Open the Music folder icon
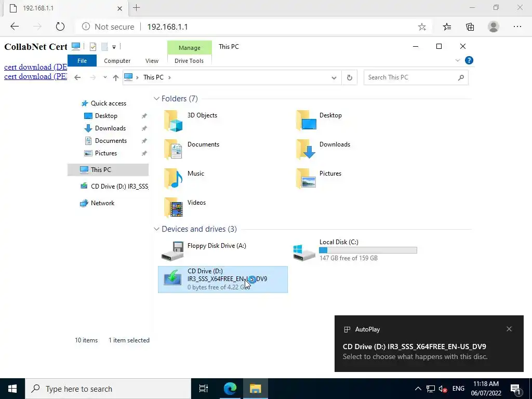The image size is (532, 399). 174,179
